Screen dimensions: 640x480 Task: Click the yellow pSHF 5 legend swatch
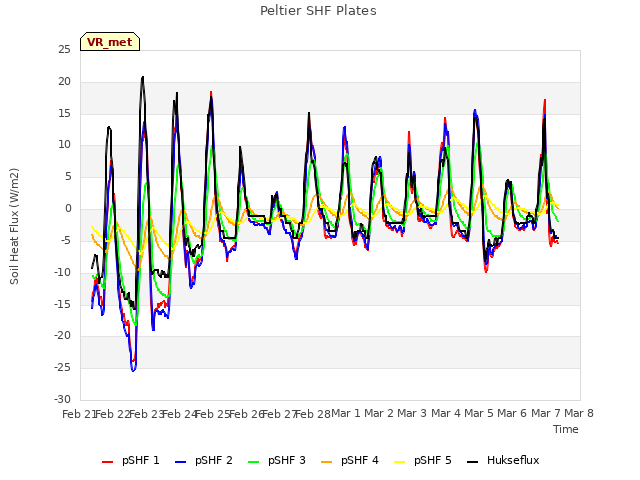pos(400,462)
